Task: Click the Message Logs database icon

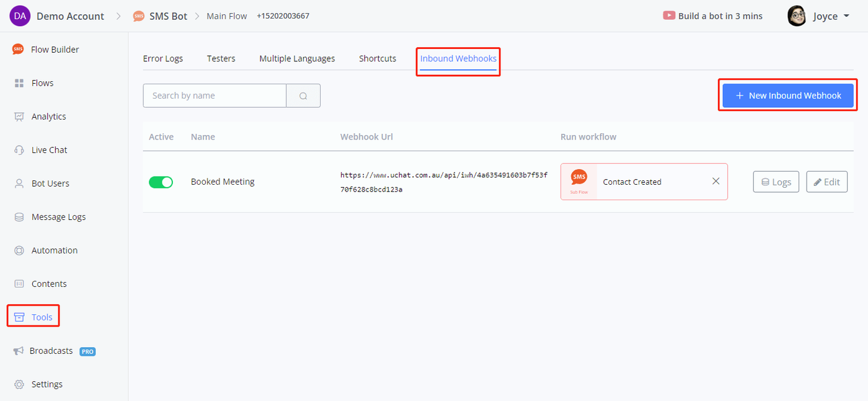Action: click(19, 217)
